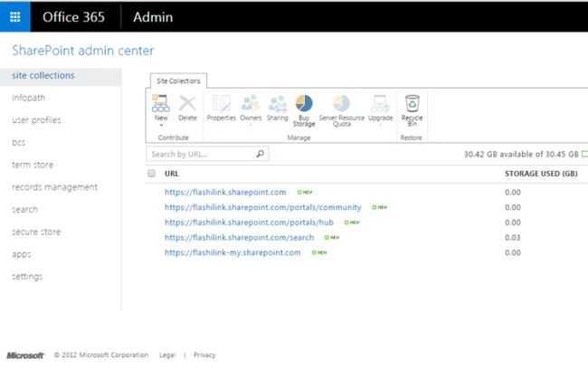Image resolution: width=588 pixels, height=369 pixels.
Task: Toggle the select-all checkbox in the URL header
Action: [151, 174]
